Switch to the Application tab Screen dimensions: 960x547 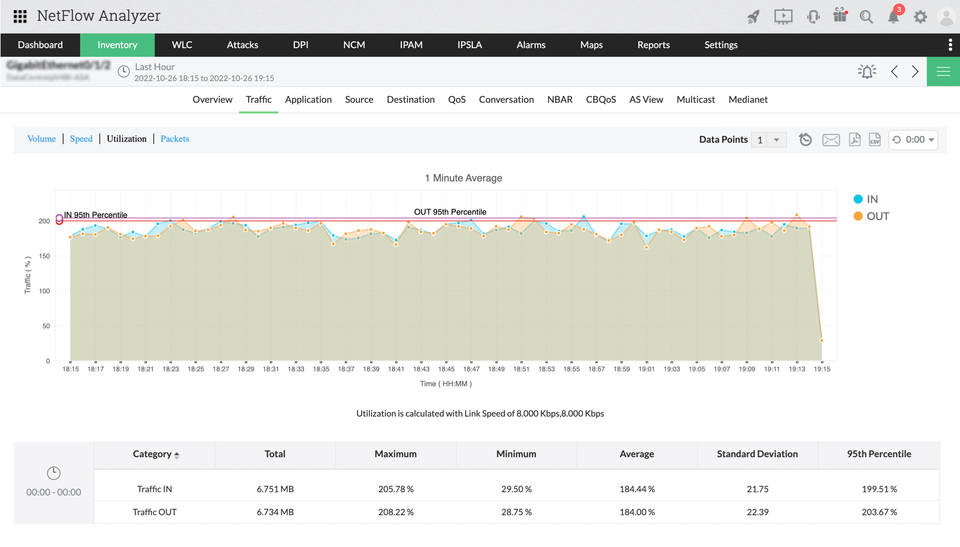[308, 100]
